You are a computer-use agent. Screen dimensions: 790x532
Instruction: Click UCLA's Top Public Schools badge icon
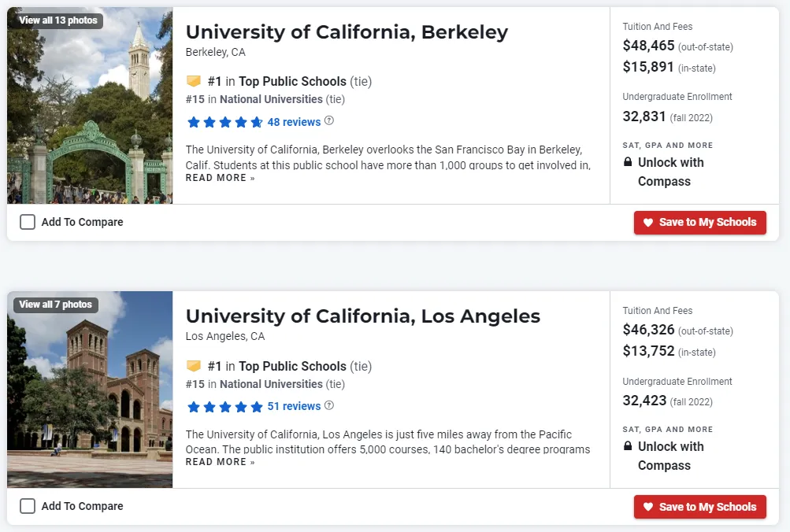click(x=194, y=366)
